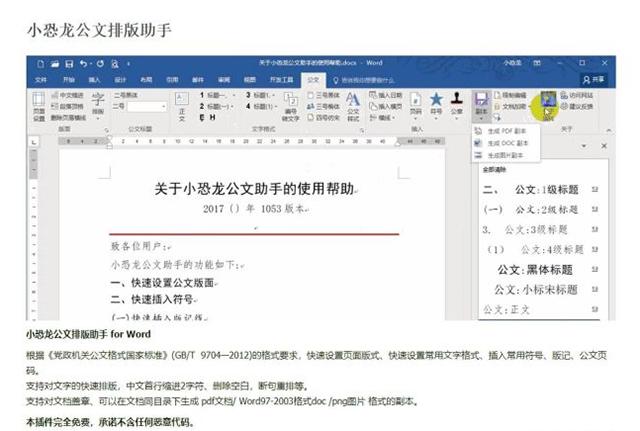
Task: Click the redo/repeat arrow icon
Action: tap(100, 64)
